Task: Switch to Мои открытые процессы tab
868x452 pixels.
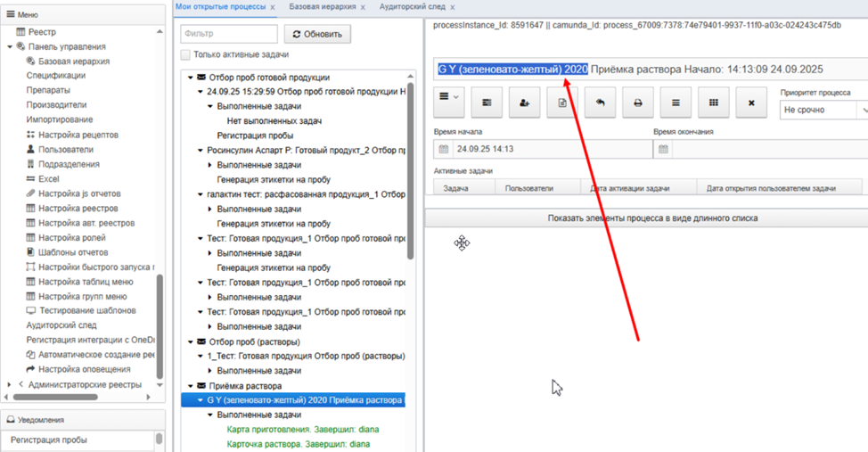Action: pos(220,6)
